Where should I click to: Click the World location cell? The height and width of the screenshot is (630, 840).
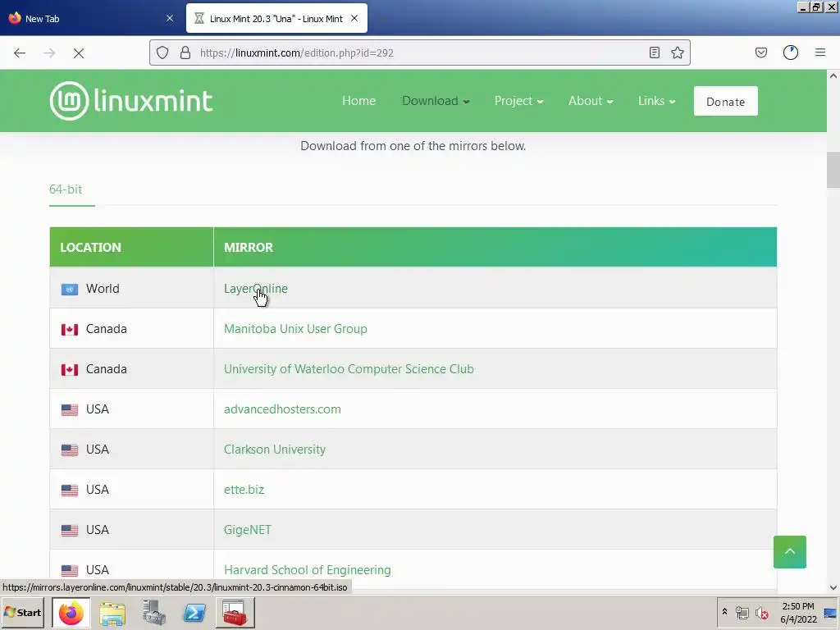(132, 288)
